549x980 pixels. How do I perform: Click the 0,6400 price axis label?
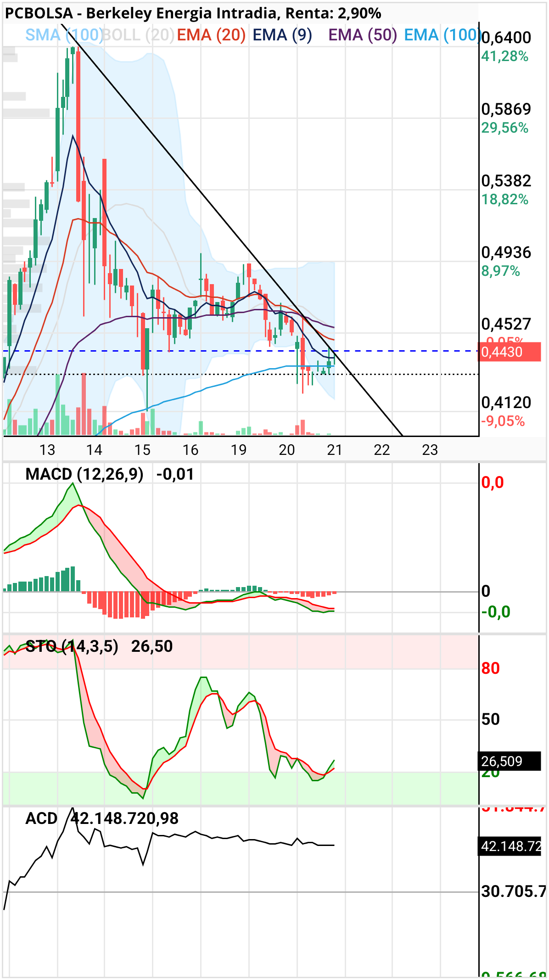tap(506, 38)
